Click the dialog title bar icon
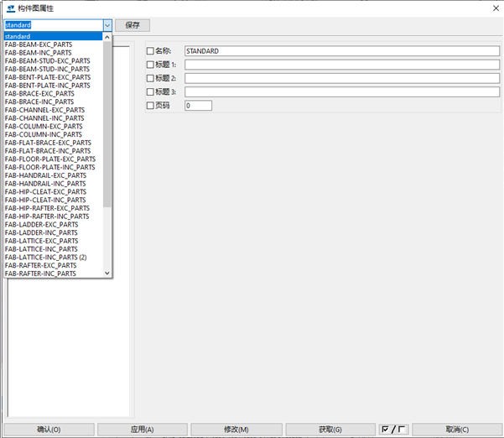504x438 pixels. point(9,8)
